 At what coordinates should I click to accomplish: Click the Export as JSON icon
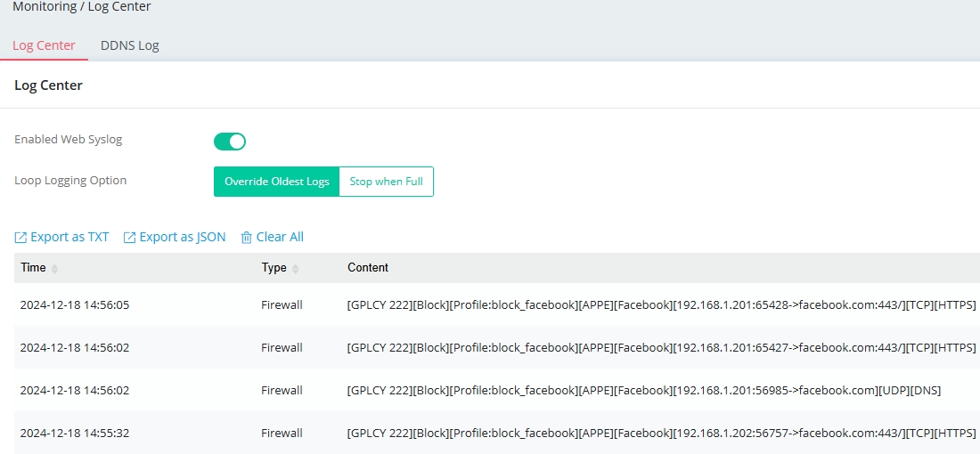(x=129, y=238)
